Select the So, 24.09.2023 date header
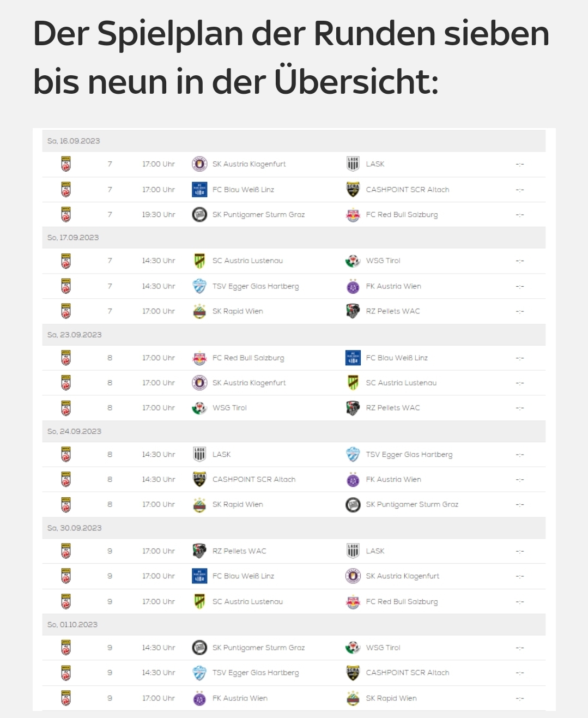 pyautogui.click(x=294, y=431)
